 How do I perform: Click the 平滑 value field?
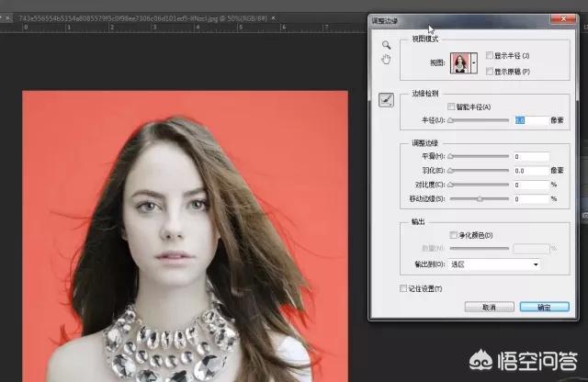[531, 157]
